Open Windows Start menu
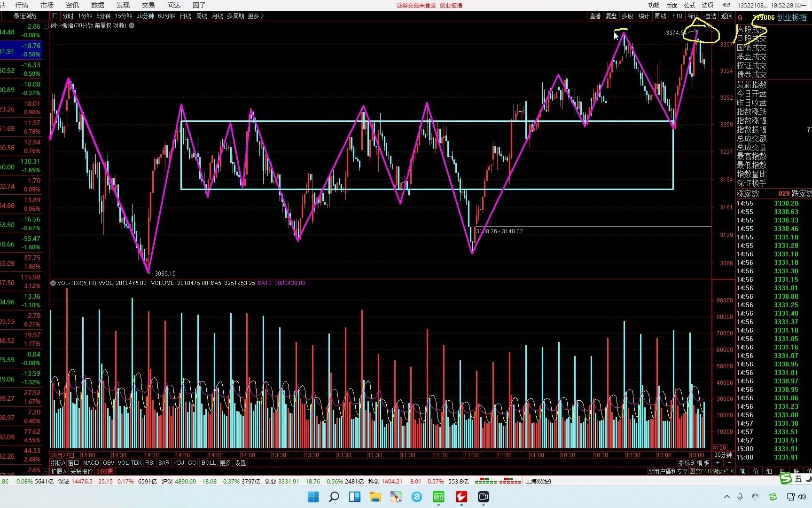Viewport: 812px width, 508px height. (313, 497)
